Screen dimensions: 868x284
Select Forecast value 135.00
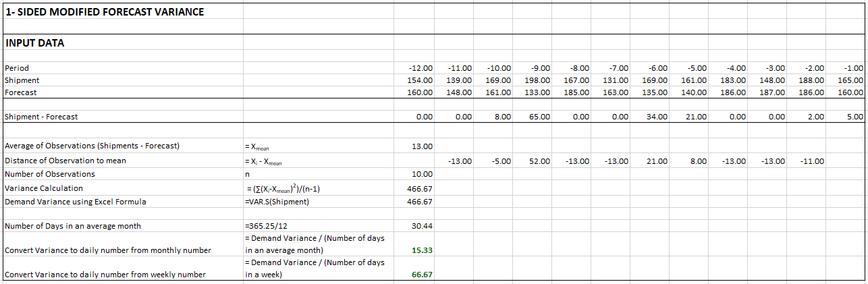point(649,92)
